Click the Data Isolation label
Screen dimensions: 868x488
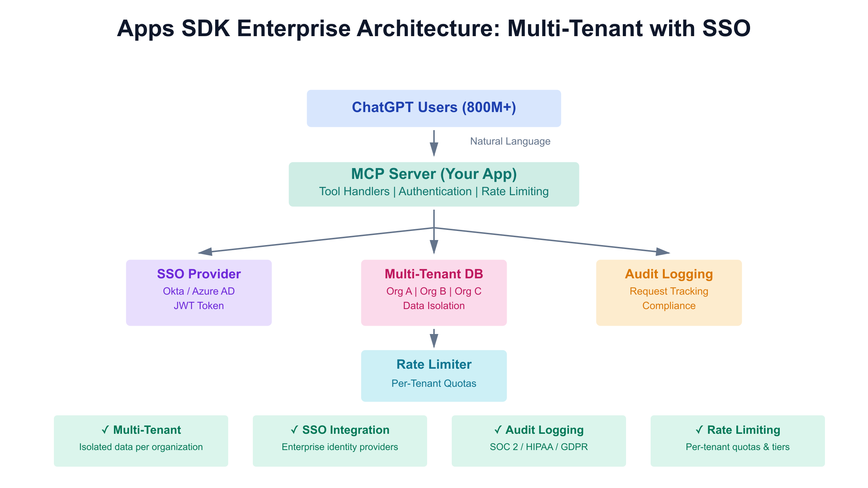[x=434, y=306]
